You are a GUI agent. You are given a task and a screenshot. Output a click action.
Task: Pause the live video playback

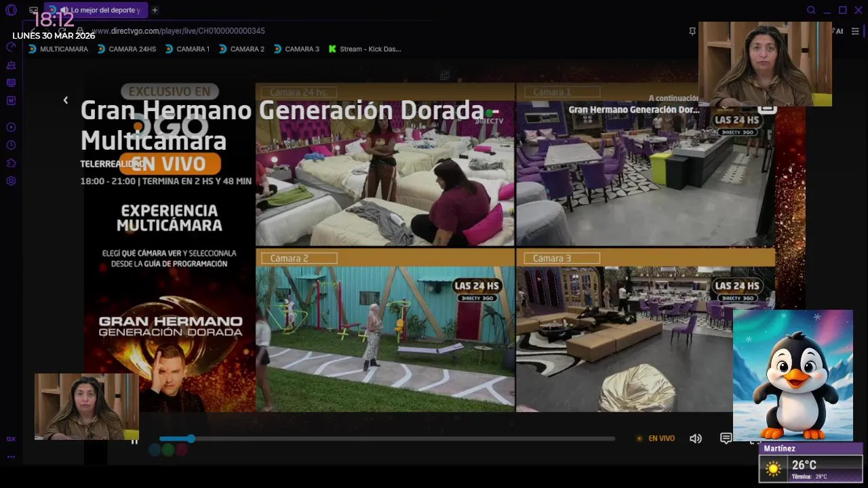tap(134, 441)
